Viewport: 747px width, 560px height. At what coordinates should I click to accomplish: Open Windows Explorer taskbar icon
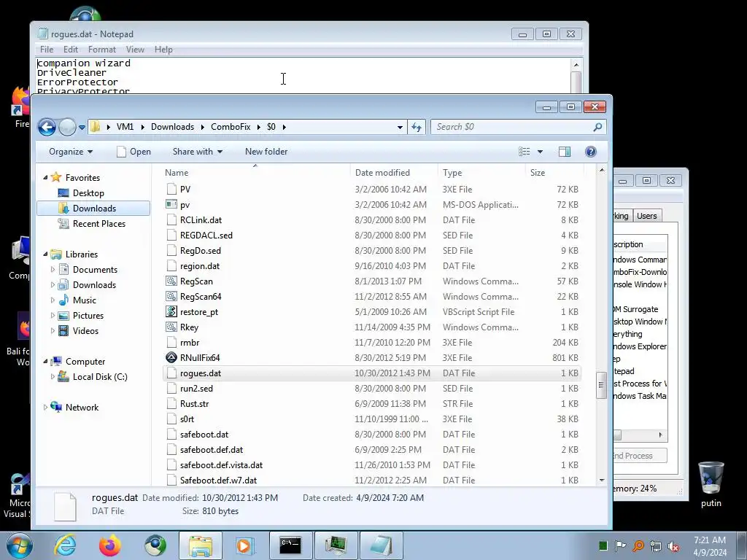click(200, 545)
